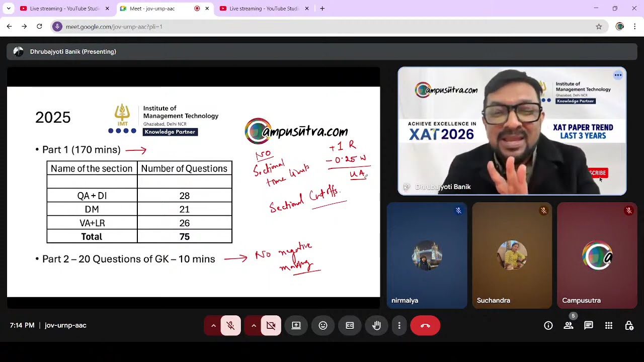
Task: Click the muted mic icon on nirmalya's tile
Action: (458, 211)
